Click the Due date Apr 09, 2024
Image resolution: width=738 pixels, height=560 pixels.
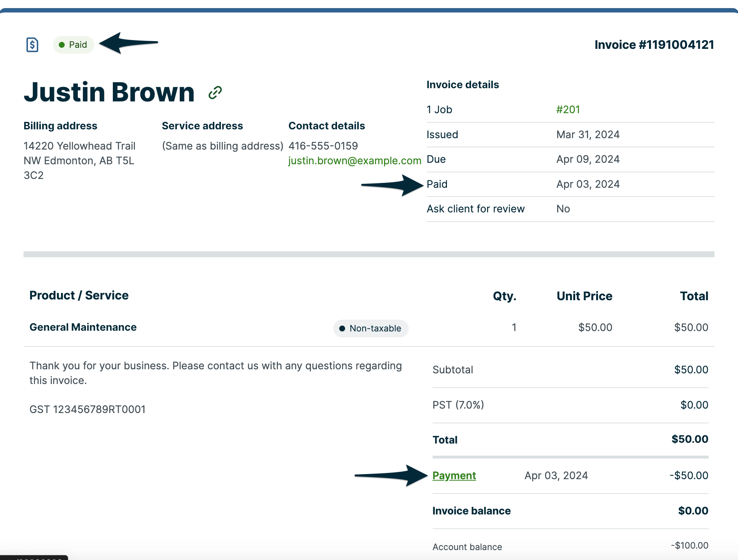point(588,159)
